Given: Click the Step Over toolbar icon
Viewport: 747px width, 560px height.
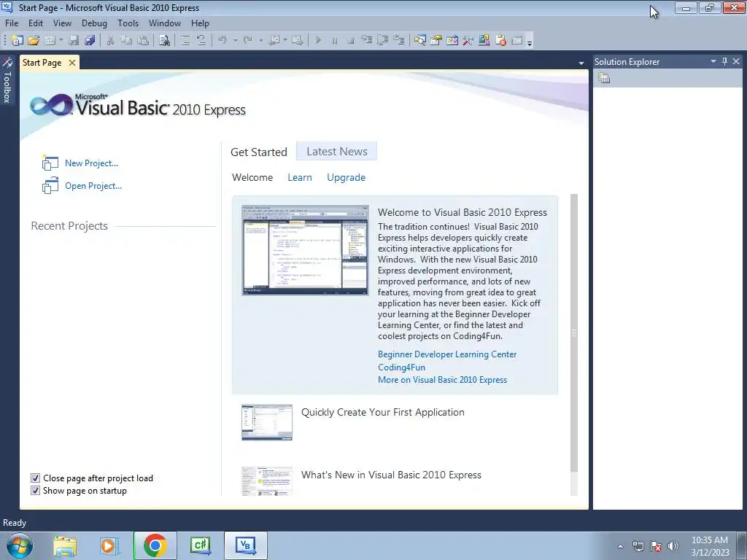Looking at the screenshot, I should (x=382, y=41).
